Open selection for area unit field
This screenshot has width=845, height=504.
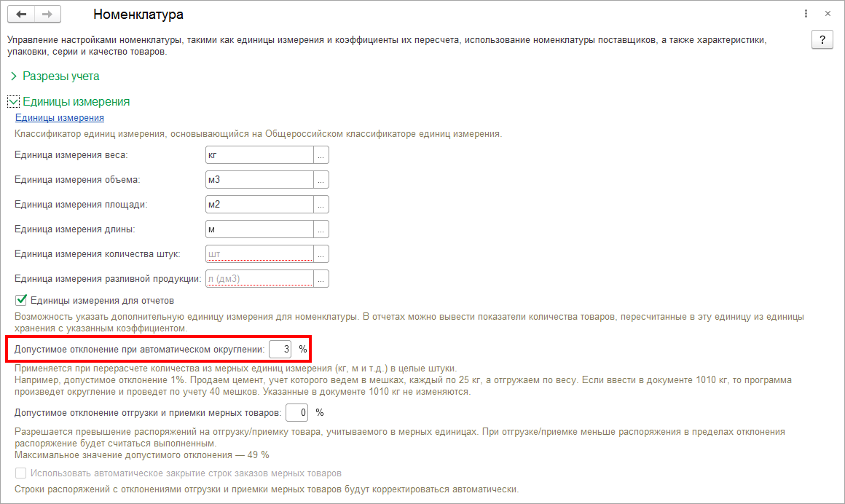pos(321,205)
